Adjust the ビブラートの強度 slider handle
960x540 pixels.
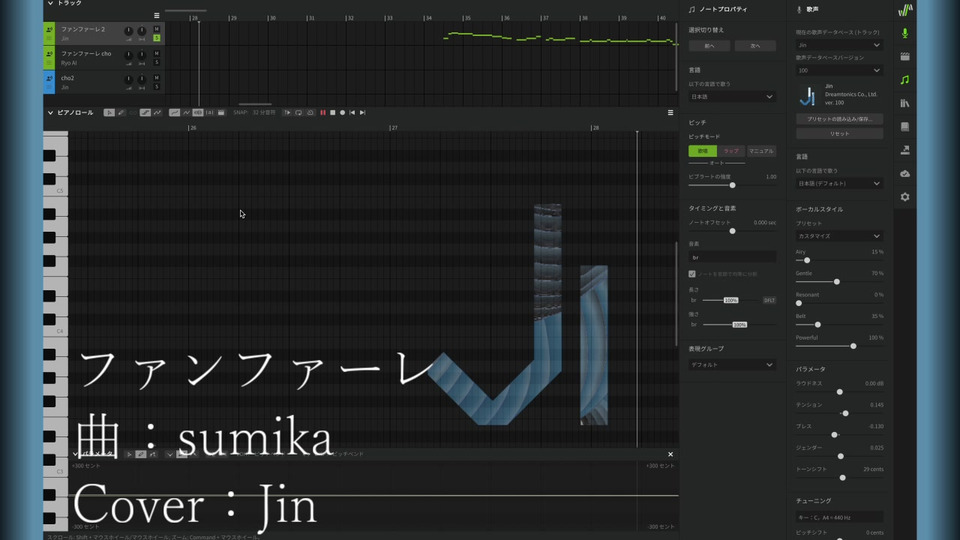(x=732, y=185)
